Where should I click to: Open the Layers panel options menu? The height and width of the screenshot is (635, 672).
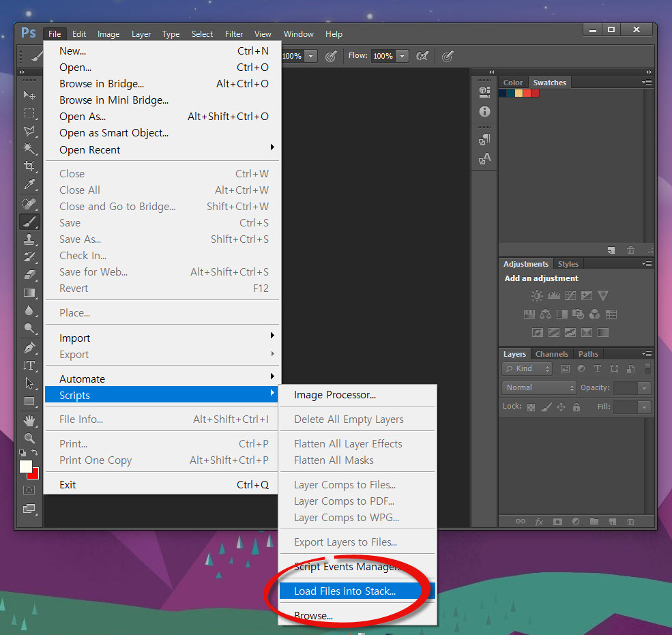647,353
